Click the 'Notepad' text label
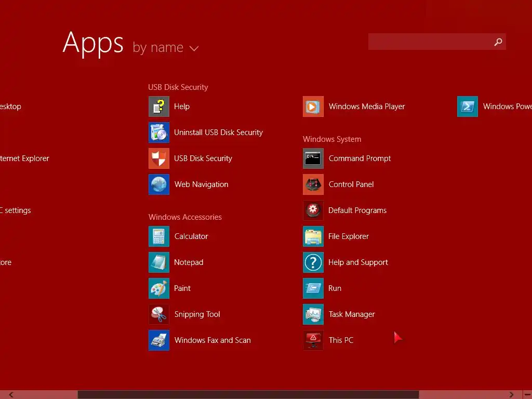This screenshot has width=532, height=399. 189,262
